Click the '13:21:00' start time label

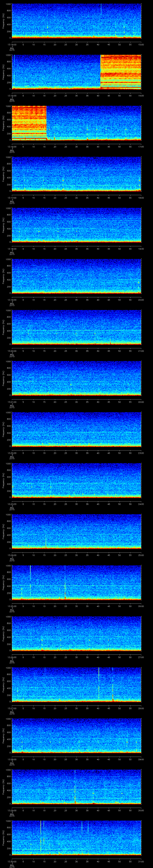click(12, 402)
